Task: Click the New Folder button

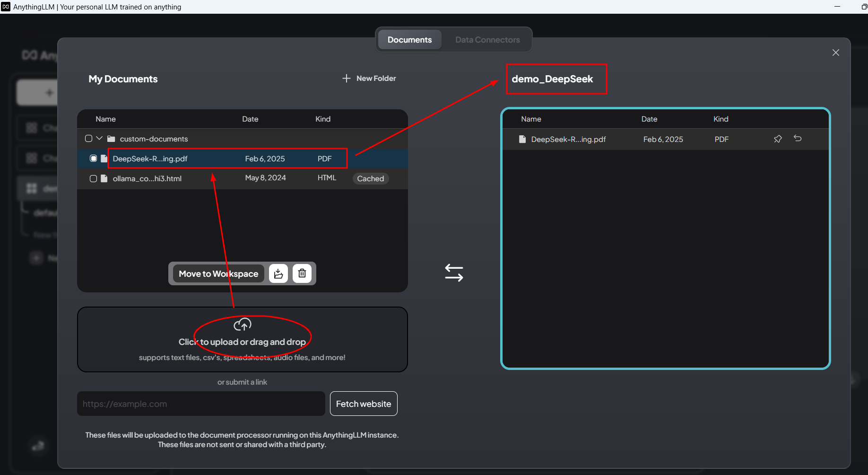Action: click(x=369, y=78)
